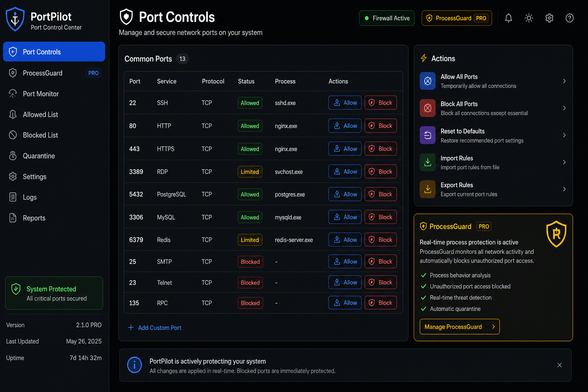588x392 pixels.
Task: Expand Export Rules chevron
Action: [x=564, y=189]
